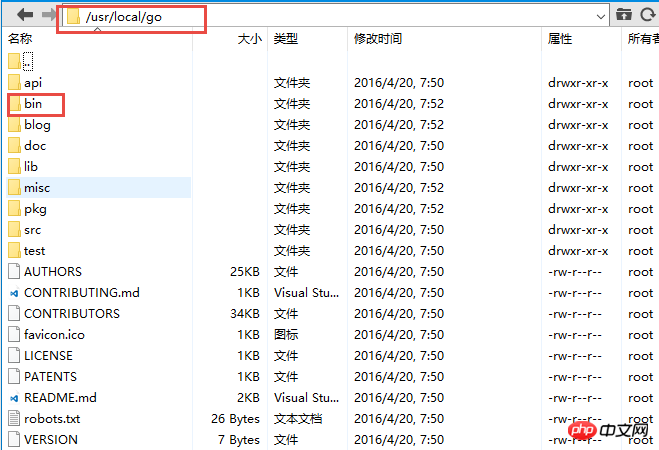
Task: Click the AUTHORS file icon
Action: click(14, 271)
